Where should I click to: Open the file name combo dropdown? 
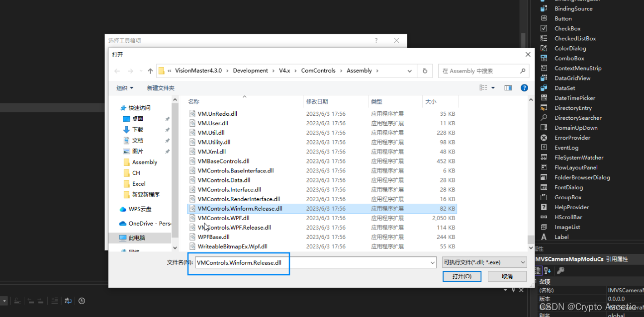(x=432, y=262)
